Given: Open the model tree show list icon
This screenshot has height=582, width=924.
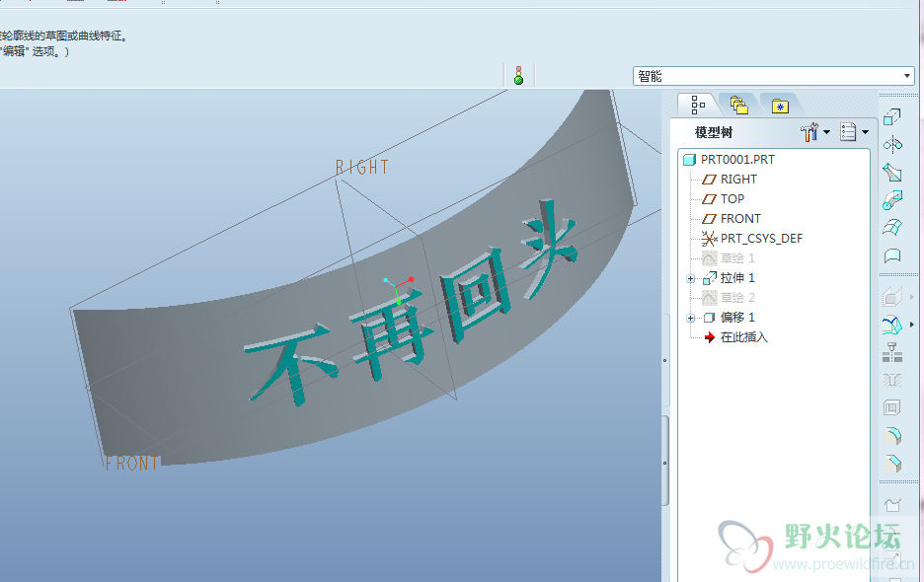Looking at the screenshot, I should pyautogui.click(x=848, y=132).
